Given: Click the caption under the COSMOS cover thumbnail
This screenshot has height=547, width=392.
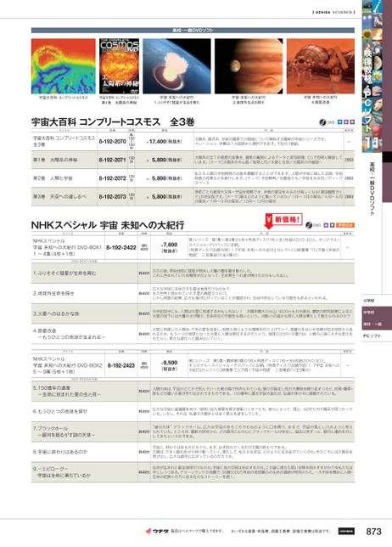Looking at the screenshot, I should [x=119, y=99].
